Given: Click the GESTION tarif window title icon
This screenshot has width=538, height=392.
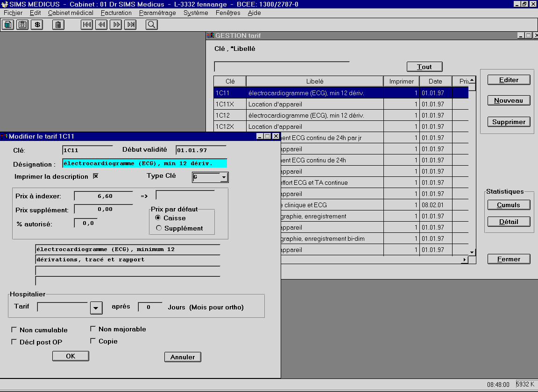Looking at the screenshot, I should [x=210, y=35].
